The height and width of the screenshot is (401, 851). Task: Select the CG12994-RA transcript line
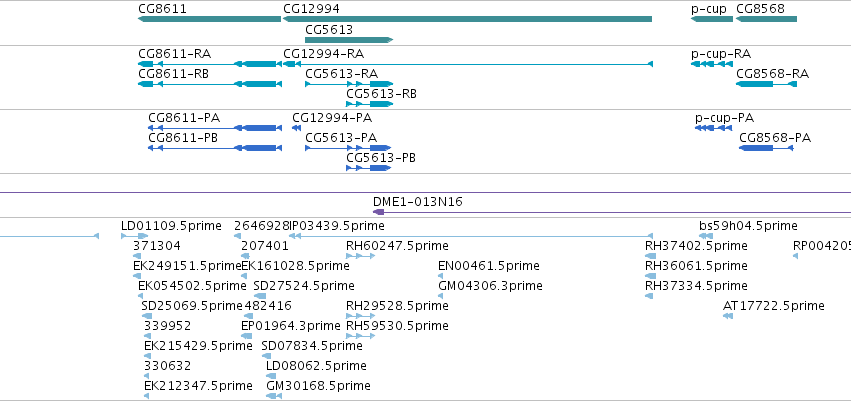point(468,64)
